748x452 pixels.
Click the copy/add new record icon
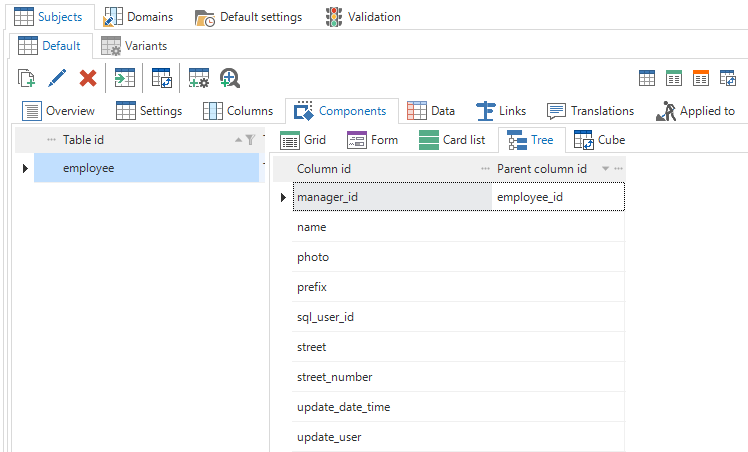27,78
